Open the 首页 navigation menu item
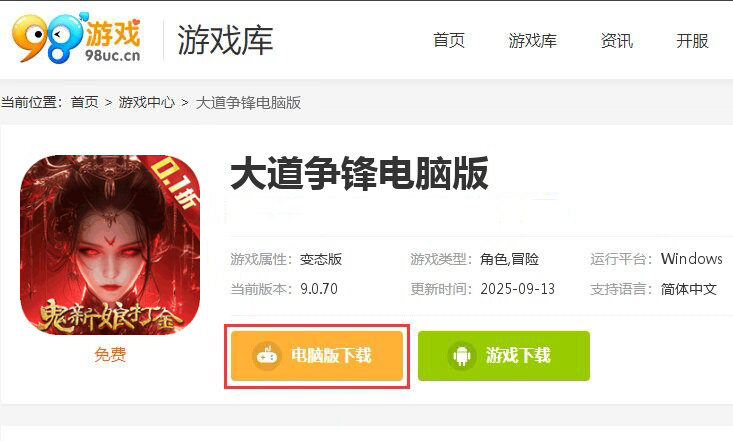 tap(449, 41)
